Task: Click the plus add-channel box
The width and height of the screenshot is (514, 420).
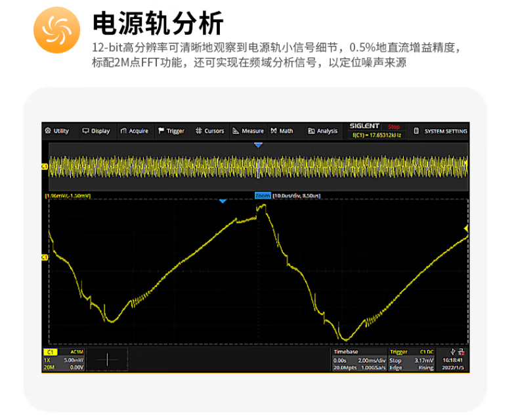Action: (107, 360)
